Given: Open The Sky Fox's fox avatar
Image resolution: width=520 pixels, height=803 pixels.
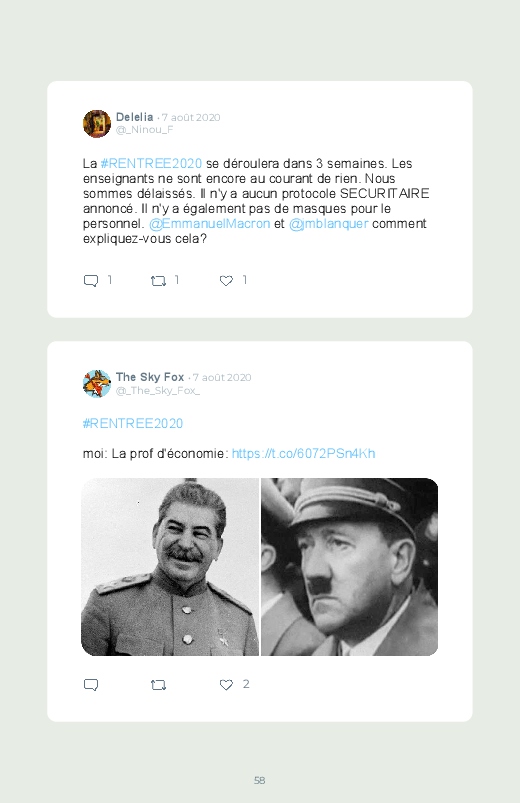Looking at the screenshot, I should pos(97,384).
